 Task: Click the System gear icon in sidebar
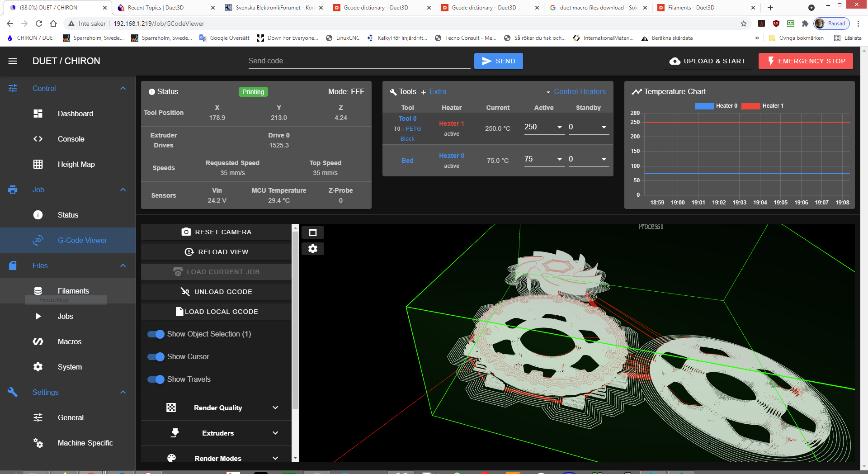(38, 367)
